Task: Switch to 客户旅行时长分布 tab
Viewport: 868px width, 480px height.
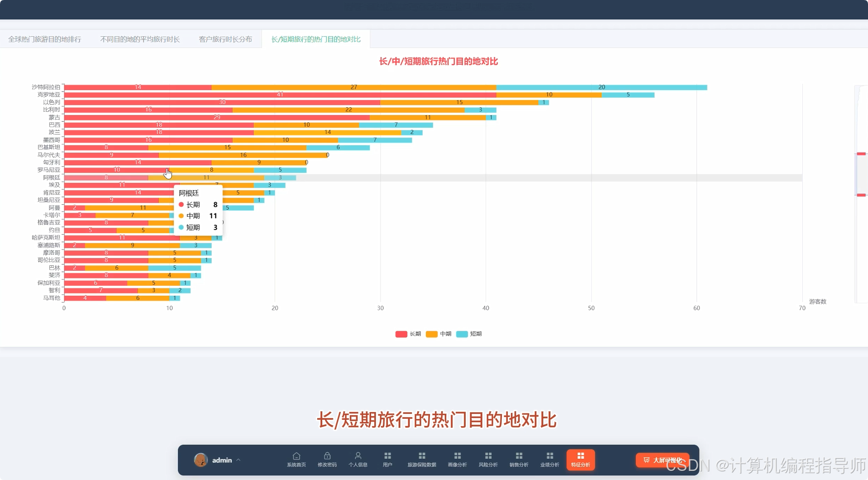Action: pos(225,39)
